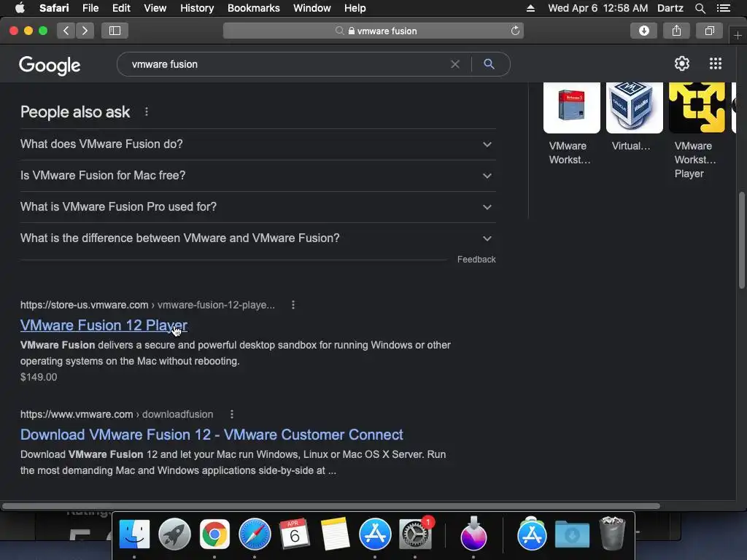Go forward with Safari's forward arrow

pos(85,31)
